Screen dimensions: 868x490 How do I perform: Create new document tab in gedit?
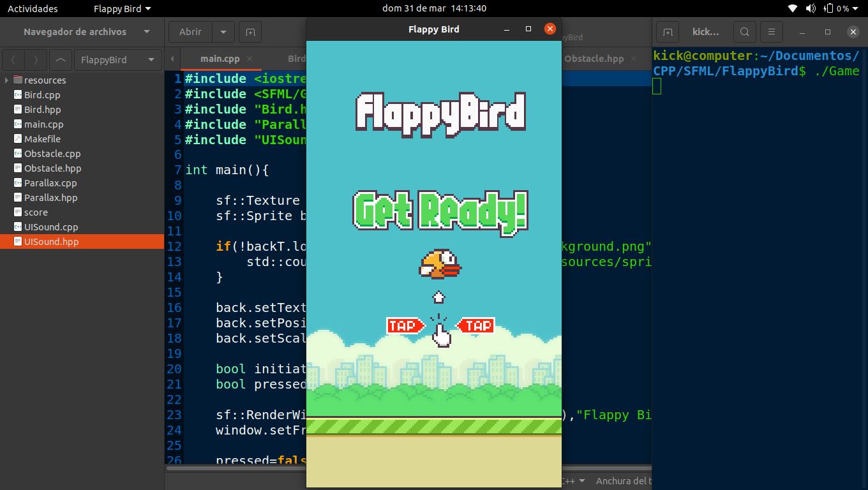pyautogui.click(x=250, y=32)
